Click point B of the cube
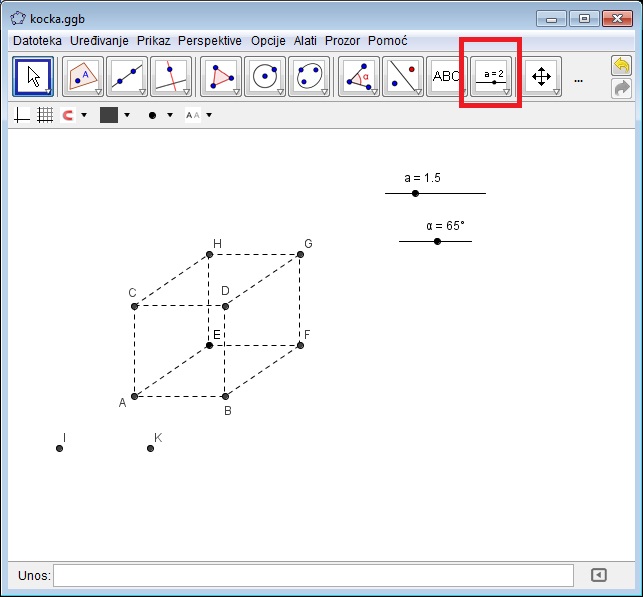 225,396
